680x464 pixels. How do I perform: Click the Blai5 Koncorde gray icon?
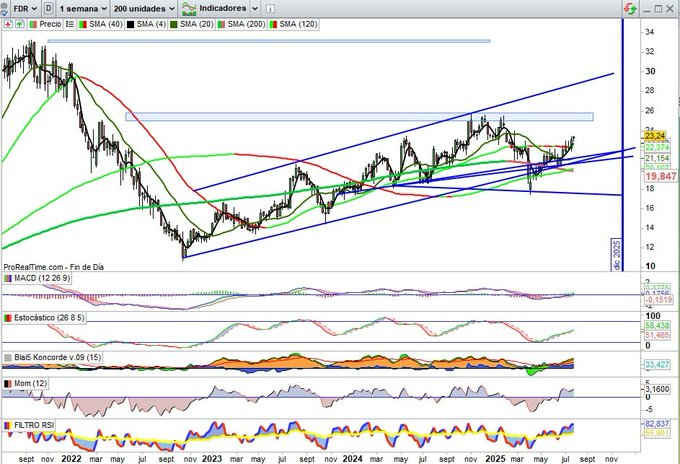(8, 357)
